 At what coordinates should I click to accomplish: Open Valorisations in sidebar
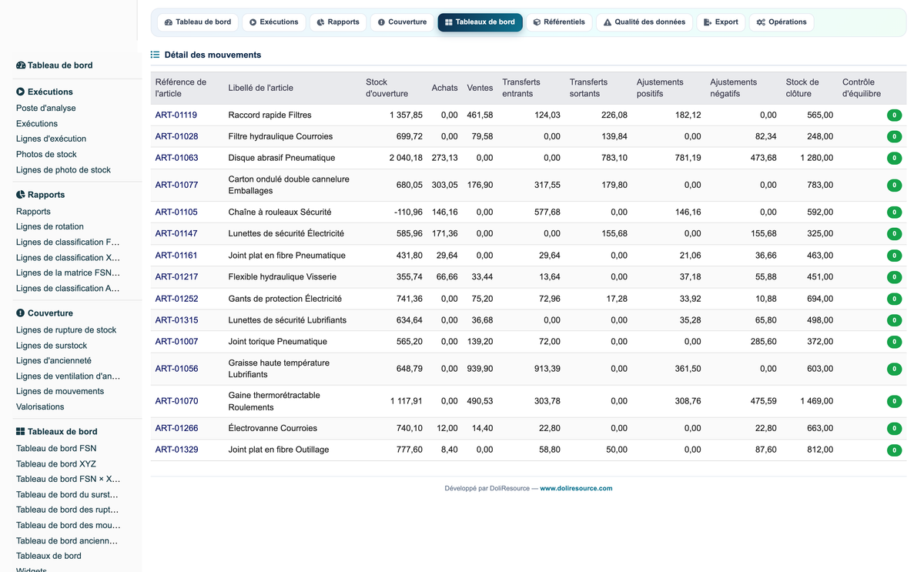(40, 407)
